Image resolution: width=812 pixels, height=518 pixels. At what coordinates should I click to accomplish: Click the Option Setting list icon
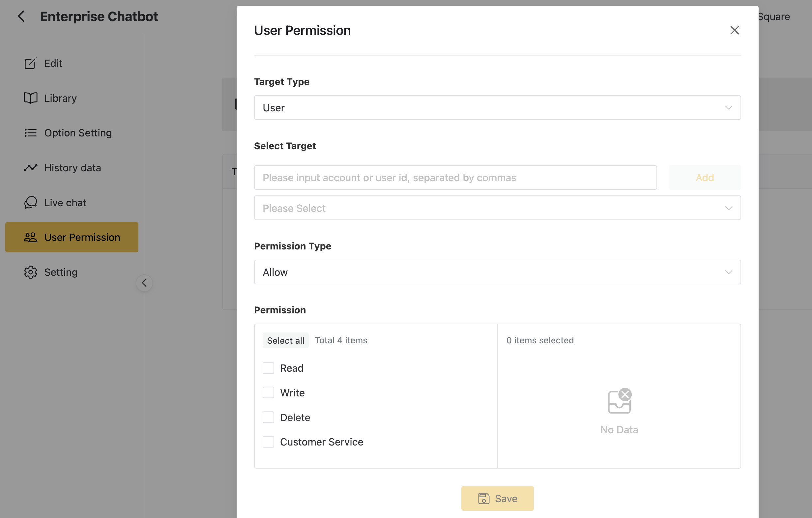(x=30, y=133)
